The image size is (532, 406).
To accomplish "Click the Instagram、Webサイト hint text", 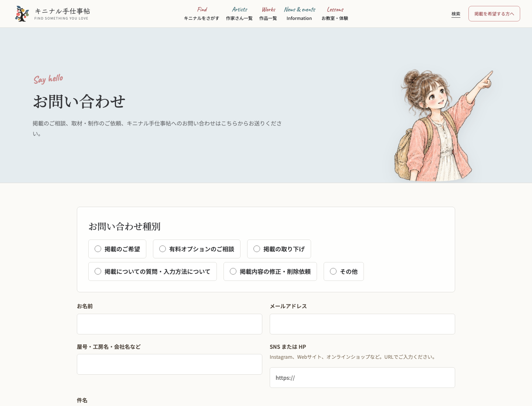I will click(353, 357).
